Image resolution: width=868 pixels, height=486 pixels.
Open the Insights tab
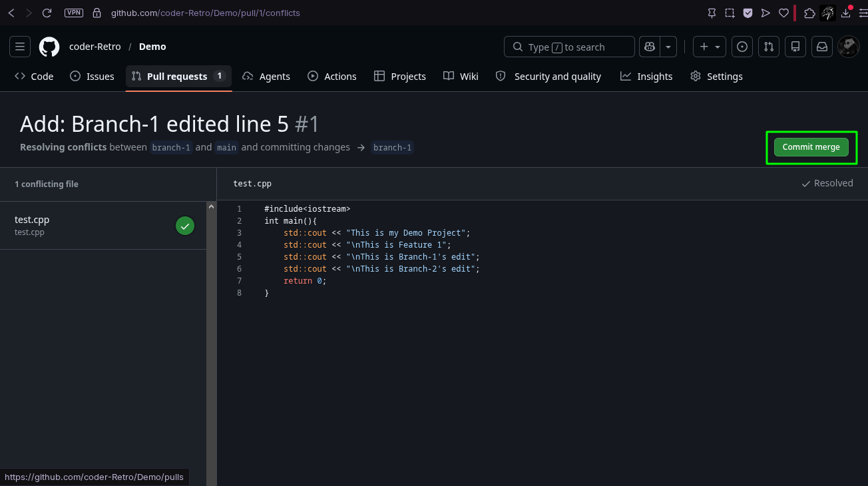[646, 77]
